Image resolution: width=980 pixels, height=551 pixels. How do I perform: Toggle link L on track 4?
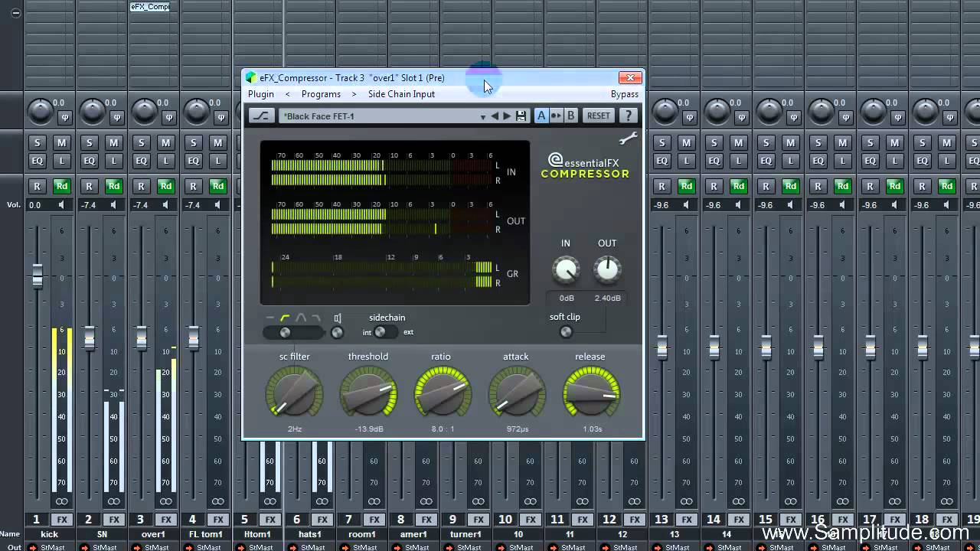(x=218, y=161)
